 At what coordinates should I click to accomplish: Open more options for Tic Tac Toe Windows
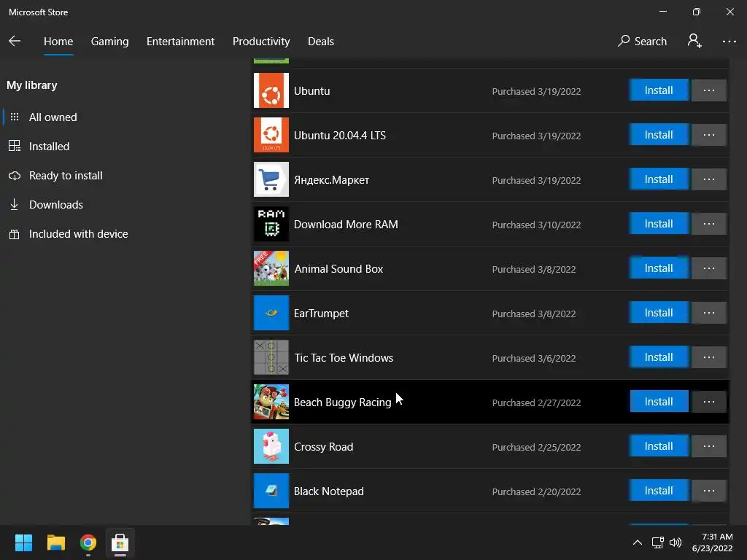click(x=708, y=357)
